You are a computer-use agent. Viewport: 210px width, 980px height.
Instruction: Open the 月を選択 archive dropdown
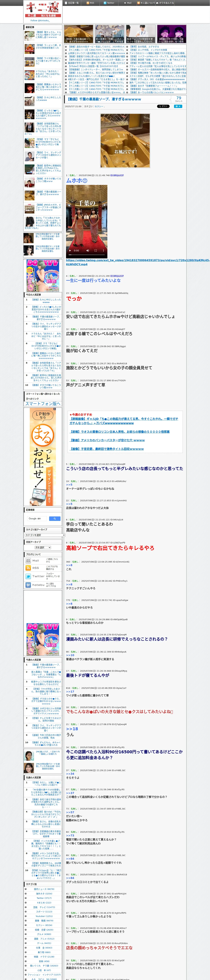click(43, 547)
